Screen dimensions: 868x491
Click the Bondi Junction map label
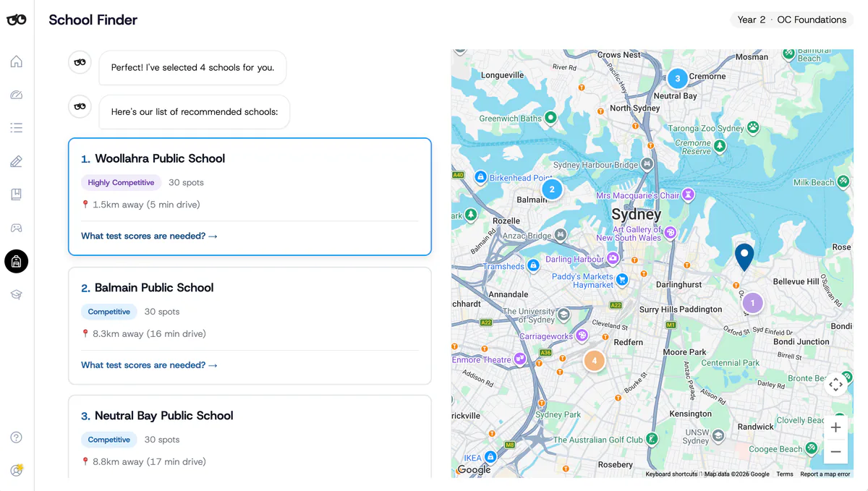coord(801,341)
